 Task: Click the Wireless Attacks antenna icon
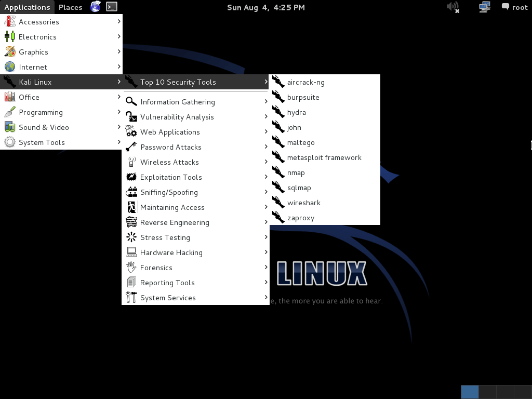131,162
